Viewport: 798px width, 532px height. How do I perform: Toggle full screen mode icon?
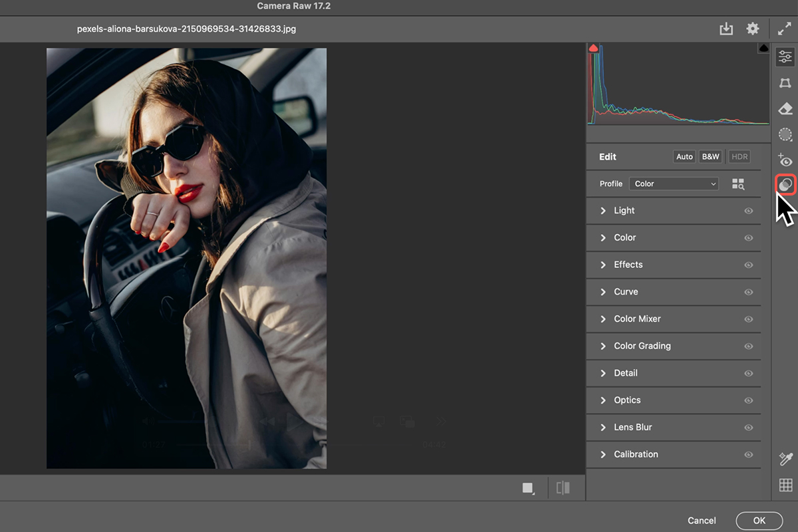tap(785, 29)
